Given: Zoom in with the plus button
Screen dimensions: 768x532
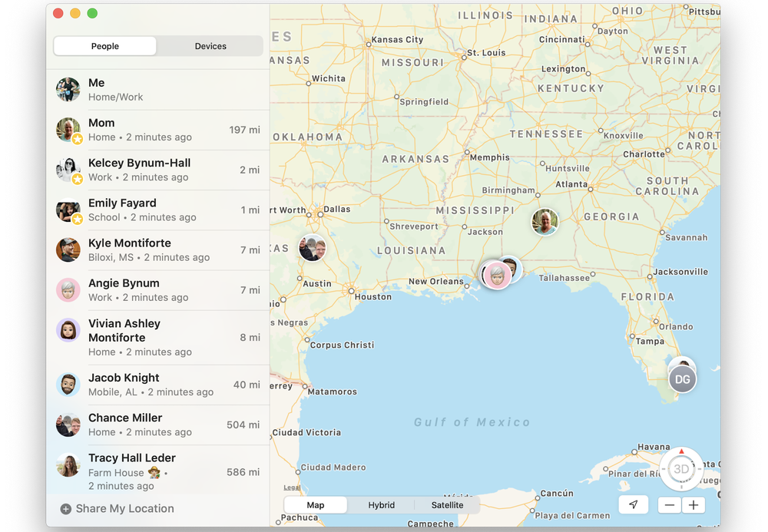Looking at the screenshot, I should (x=694, y=505).
